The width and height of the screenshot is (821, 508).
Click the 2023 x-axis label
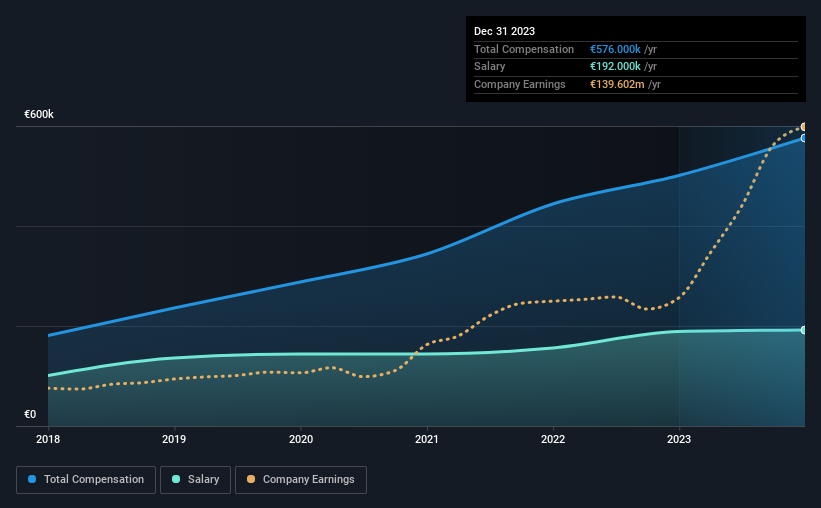679,439
